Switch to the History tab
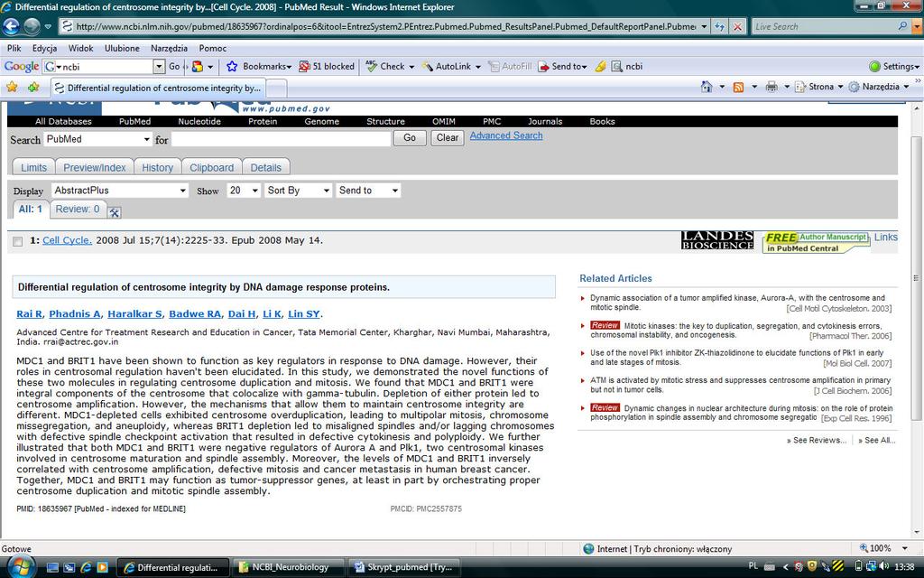Screen dimensions: 924x578 (x=157, y=167)
